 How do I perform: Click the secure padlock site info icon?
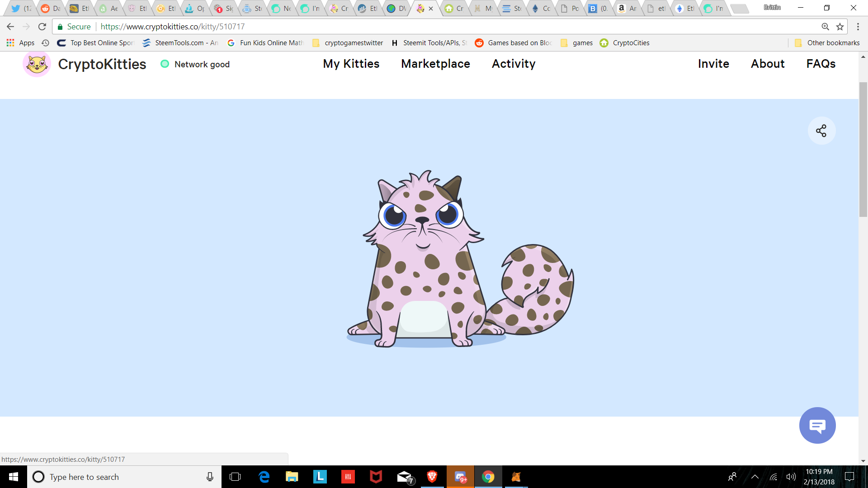point(60,27)
